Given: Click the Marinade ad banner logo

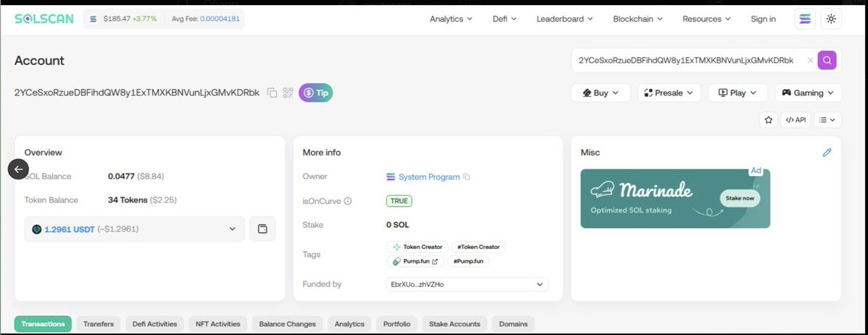Looking at the screenshot, I should pos(642,191).
